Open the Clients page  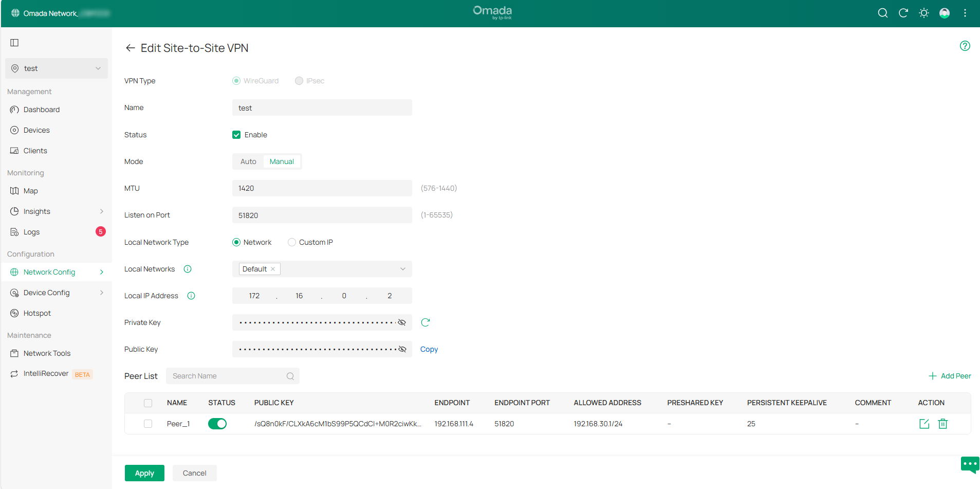(x=34, y=150)
